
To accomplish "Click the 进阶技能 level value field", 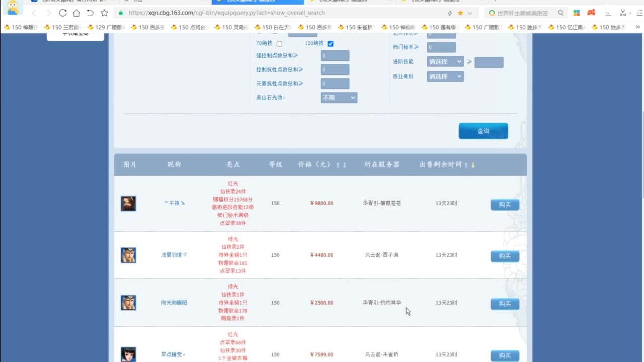I will click(489, 62).
